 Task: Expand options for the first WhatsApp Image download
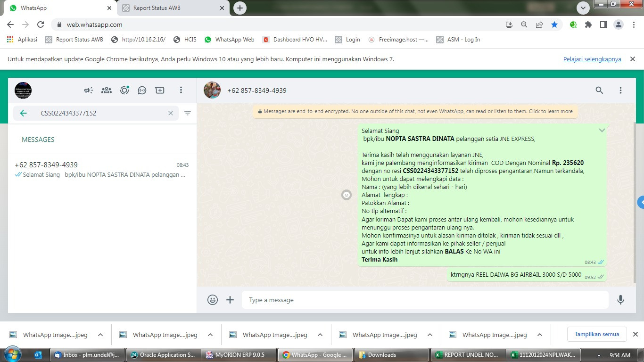point(100,335)
